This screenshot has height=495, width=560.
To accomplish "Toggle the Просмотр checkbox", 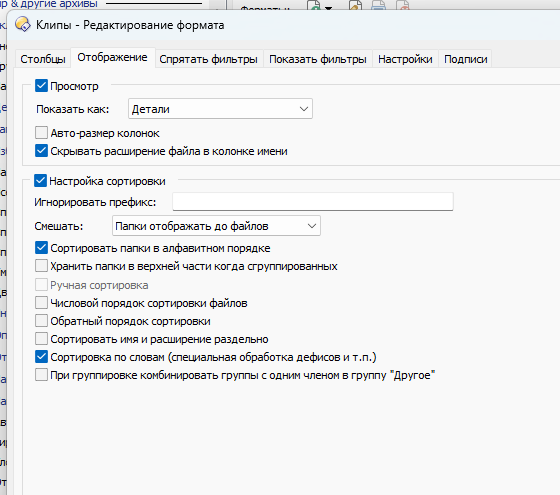I will click(41, 86).
